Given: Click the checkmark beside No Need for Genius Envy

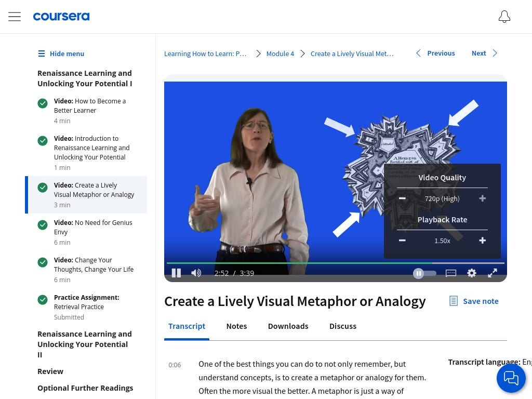Looking at the screenshot, I should (43, 224).
